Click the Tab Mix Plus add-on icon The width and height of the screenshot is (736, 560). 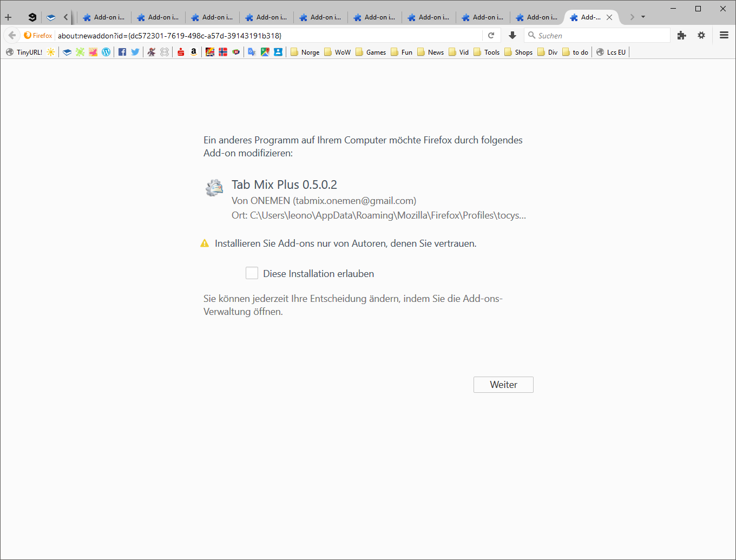(214, 188)
